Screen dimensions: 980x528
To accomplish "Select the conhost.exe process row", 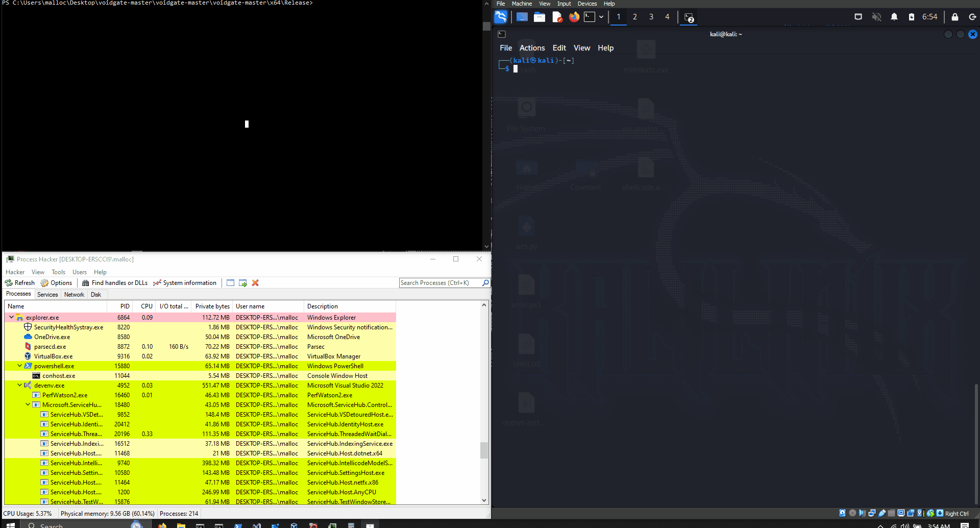I will coord(200,376).
